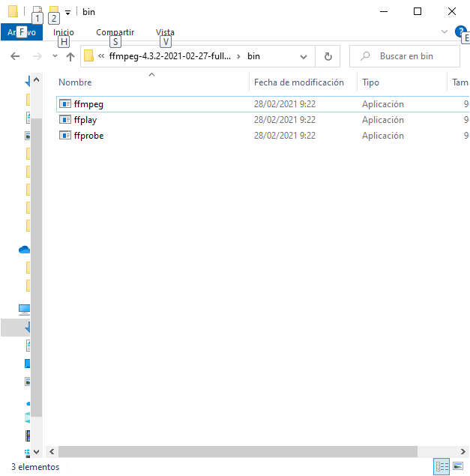The height and width of the screenshot is (476, 470).
Task: Click the ffprobe modification date cell
Action: coord(285,136)
